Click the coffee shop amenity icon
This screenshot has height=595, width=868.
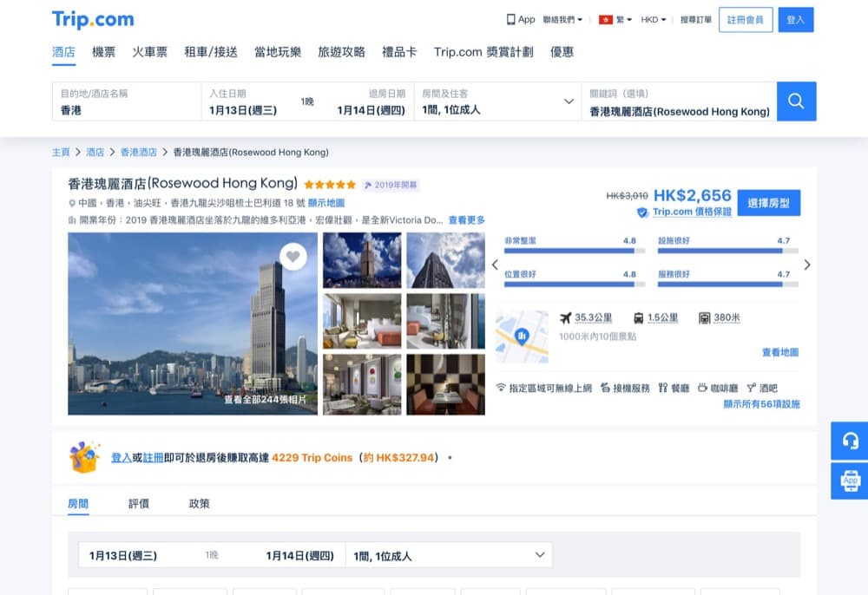click(702, 388)
